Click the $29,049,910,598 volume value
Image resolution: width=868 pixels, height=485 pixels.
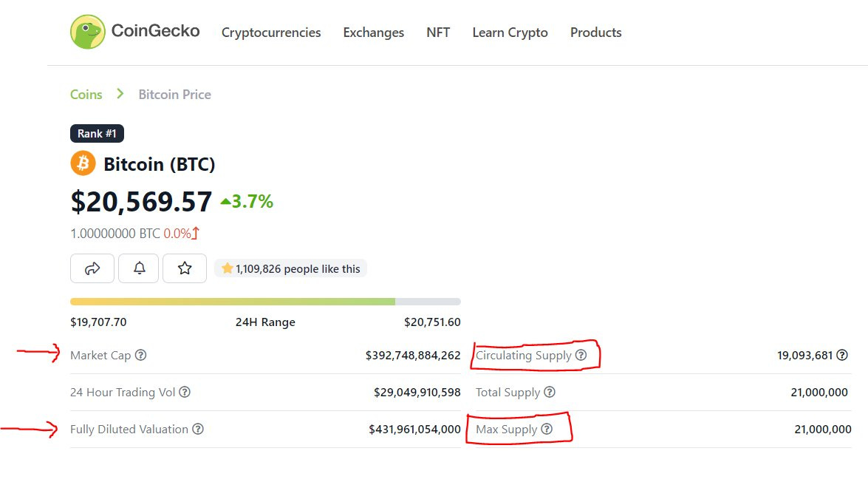(x=417, y=393)
